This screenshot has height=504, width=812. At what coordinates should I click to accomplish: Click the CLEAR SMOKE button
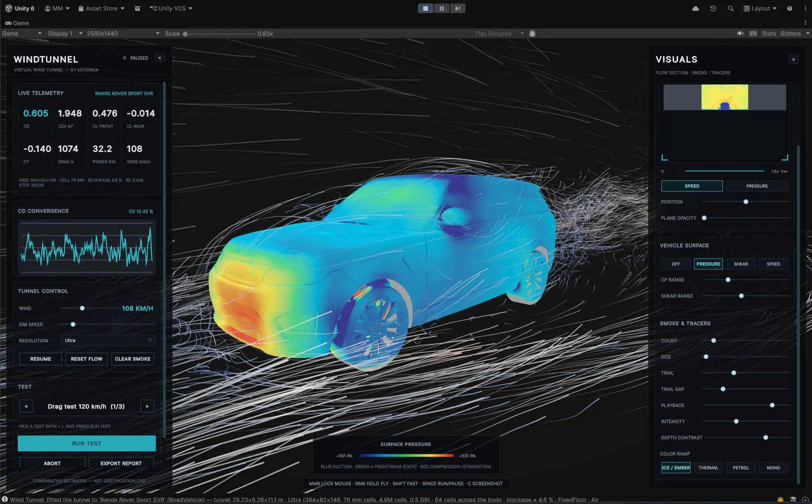click(132, 359)
